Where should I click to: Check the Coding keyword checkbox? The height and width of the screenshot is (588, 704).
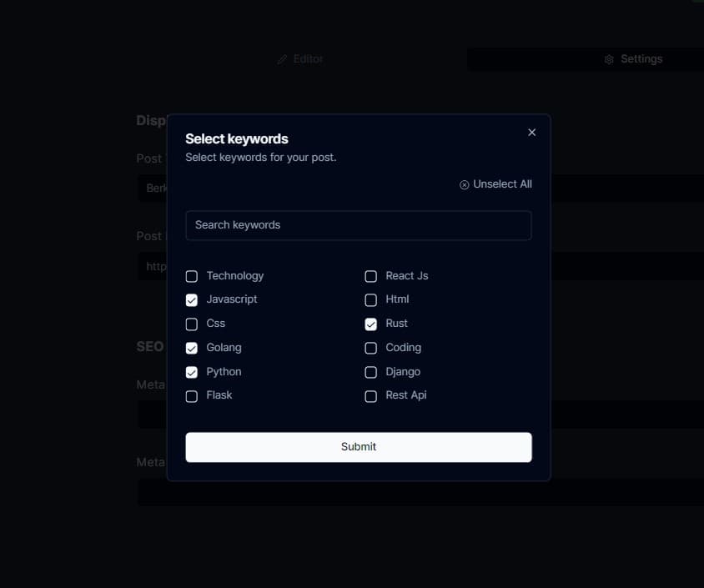point(371,349)
